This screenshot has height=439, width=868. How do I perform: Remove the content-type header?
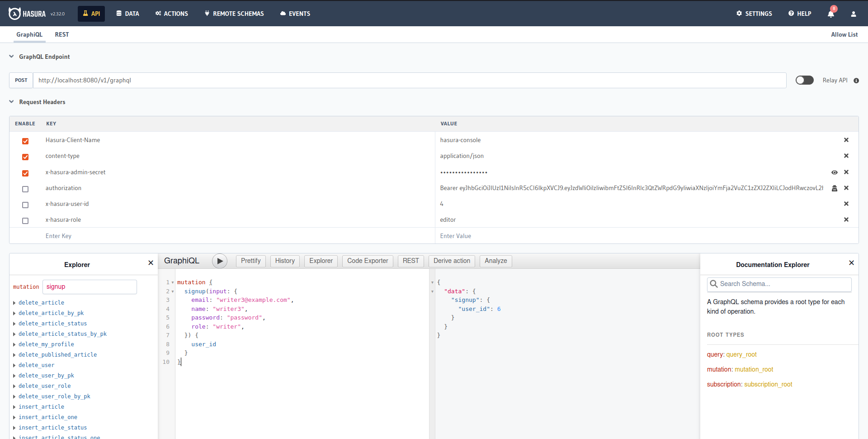(846, 156)
